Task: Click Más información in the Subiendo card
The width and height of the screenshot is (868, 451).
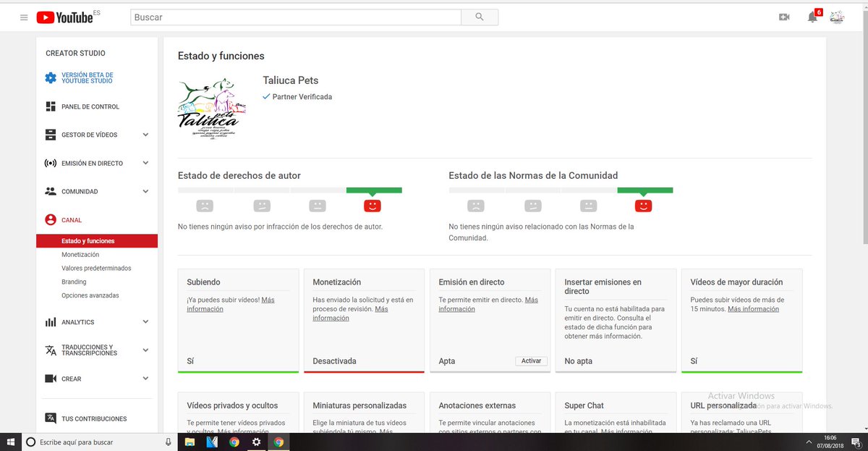Action: pyautogui.click(x=231, y=304)
